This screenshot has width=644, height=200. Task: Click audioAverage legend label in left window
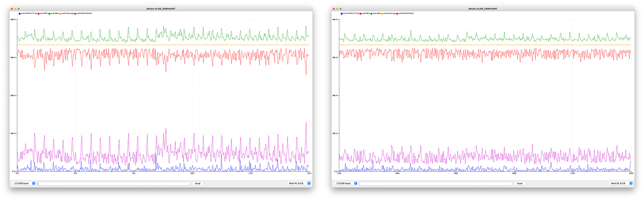pos(68,14)
